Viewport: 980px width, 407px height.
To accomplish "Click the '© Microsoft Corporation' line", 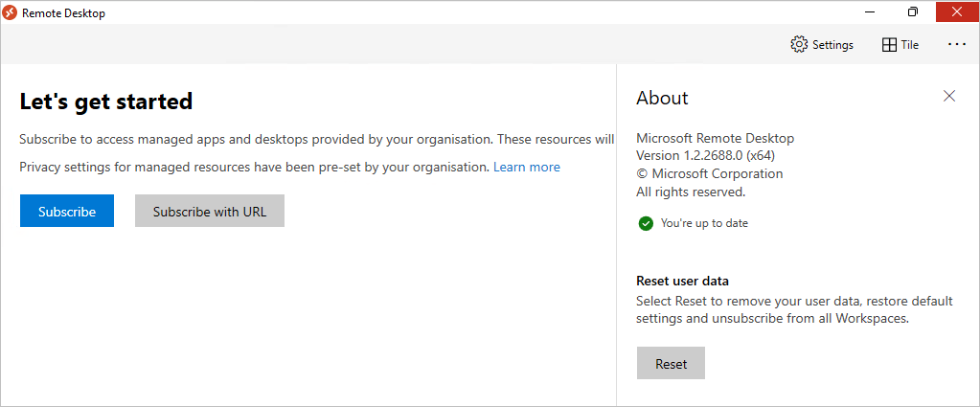I will point(710,173).
